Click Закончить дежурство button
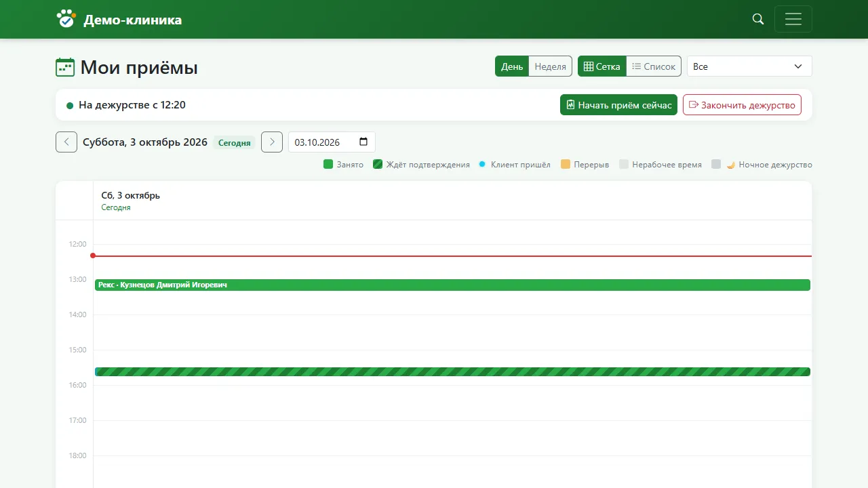This screenshot has width=868, height=488. (742, 105)
